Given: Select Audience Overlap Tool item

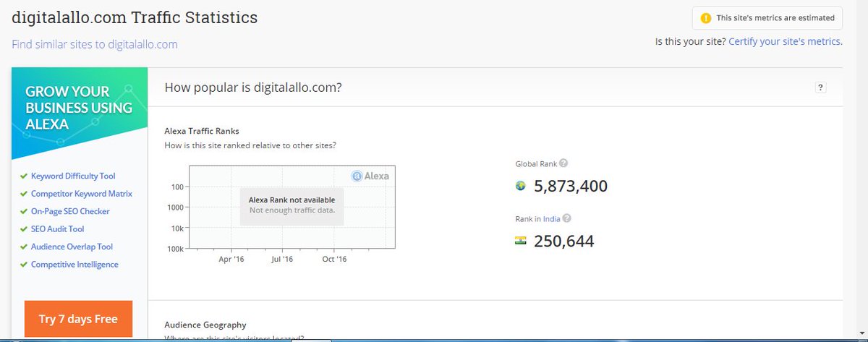Looking at the screenshot, I should tap(72, 247).
